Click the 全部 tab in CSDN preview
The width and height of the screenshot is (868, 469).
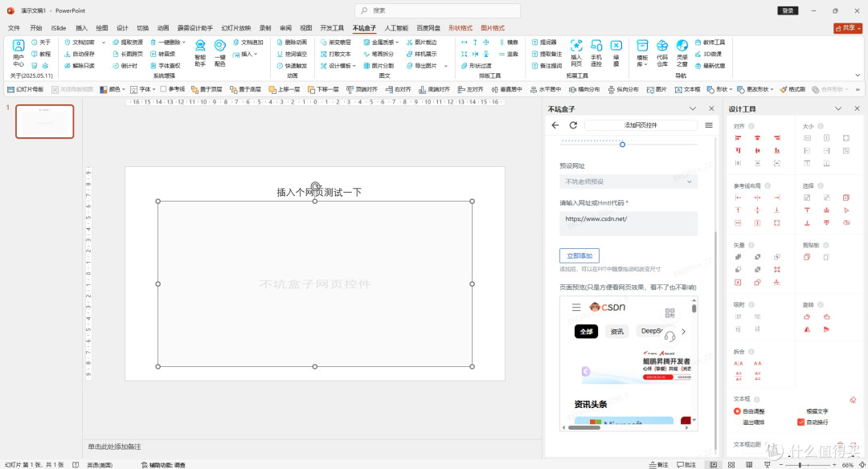586,332
